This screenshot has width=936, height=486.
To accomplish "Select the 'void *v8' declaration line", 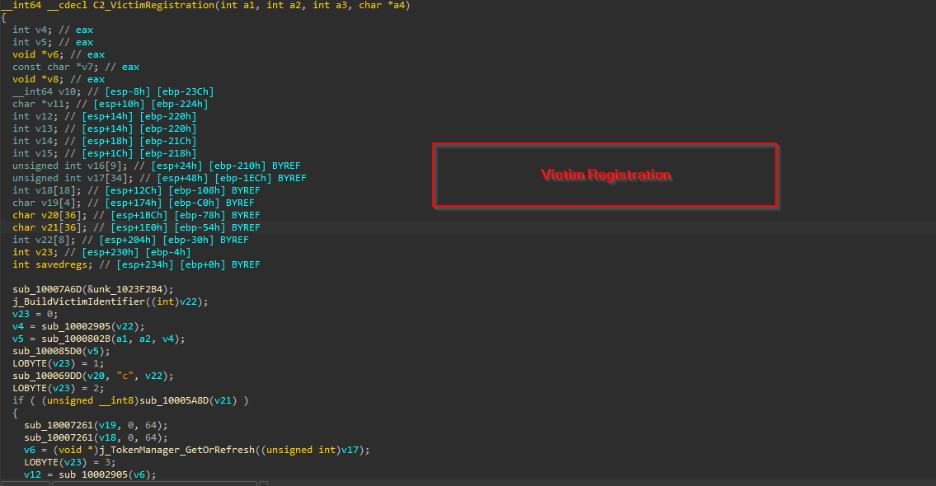I will (58, 79).
